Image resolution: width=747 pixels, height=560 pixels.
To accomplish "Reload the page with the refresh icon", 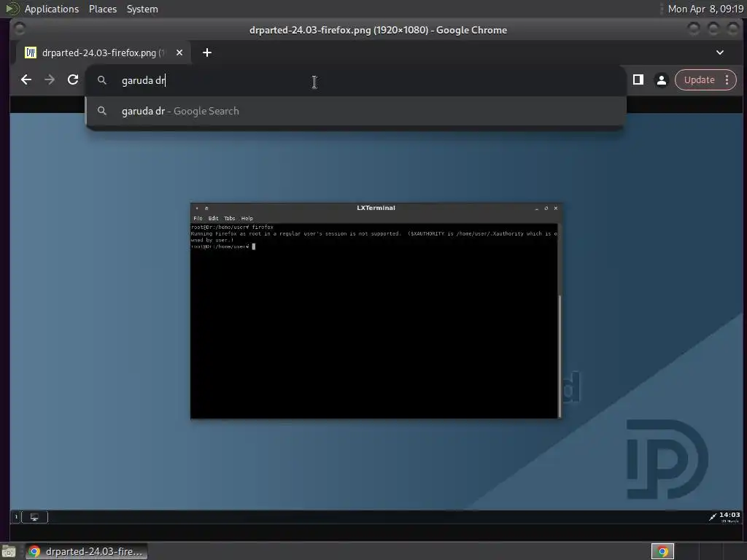I will click(x=73, y=80).
